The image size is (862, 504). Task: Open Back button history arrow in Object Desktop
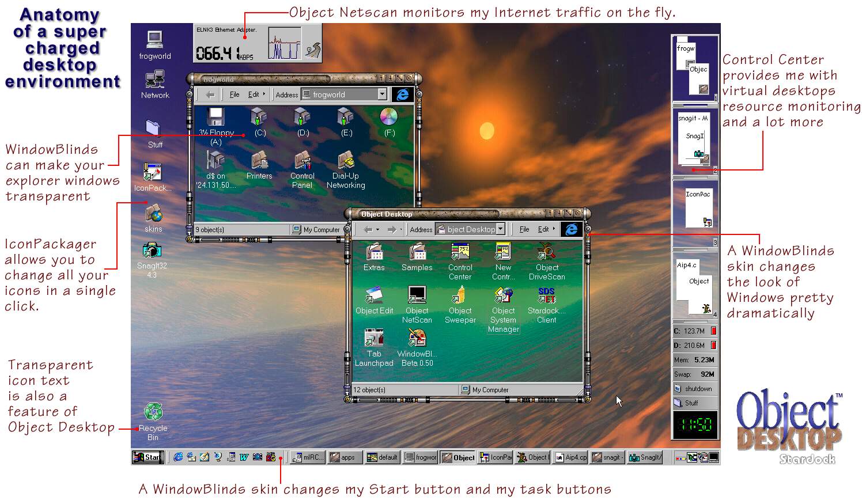click(378, 229)
